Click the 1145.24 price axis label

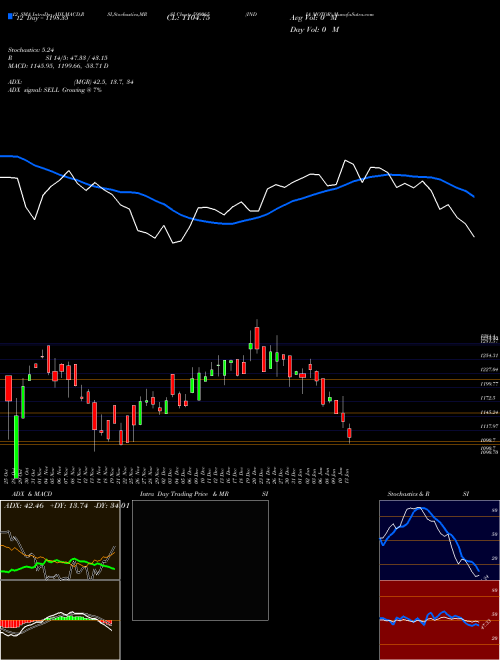point(489,412)
